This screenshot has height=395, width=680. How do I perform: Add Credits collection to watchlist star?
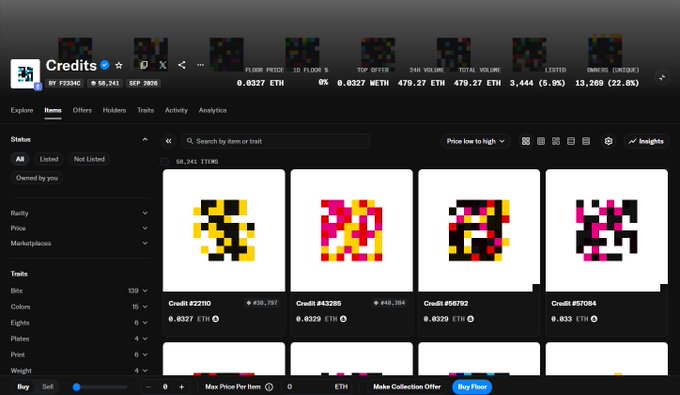point(119,65)
